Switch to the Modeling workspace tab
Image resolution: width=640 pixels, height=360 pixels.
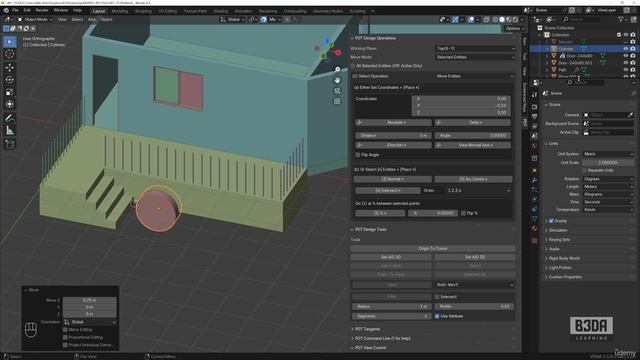click(x=120, y=11)
